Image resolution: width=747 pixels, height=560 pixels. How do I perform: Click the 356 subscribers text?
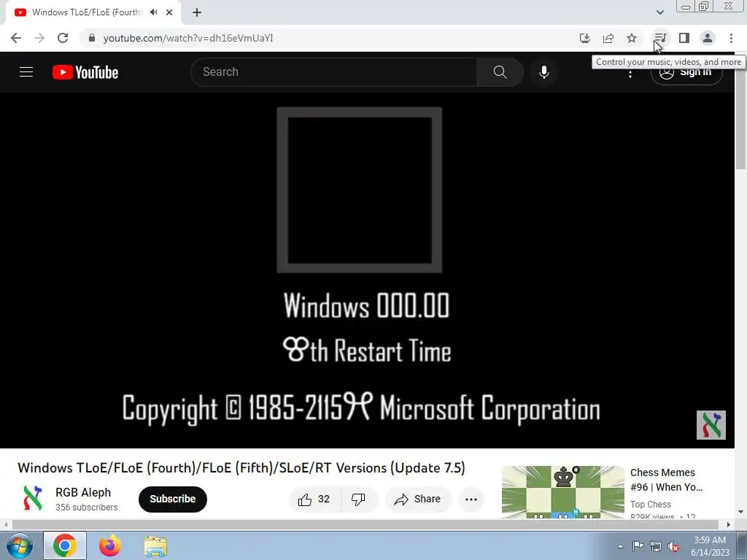pos(86,507)
